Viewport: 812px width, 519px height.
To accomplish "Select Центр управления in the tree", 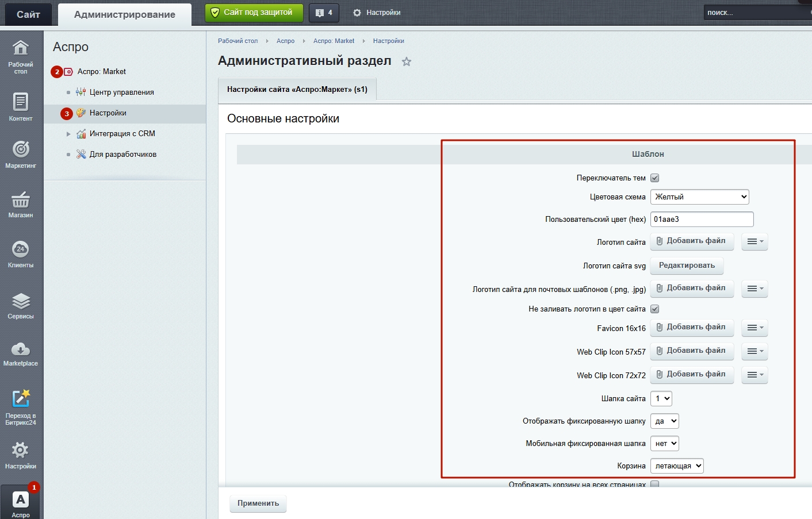I will point(122,93).
